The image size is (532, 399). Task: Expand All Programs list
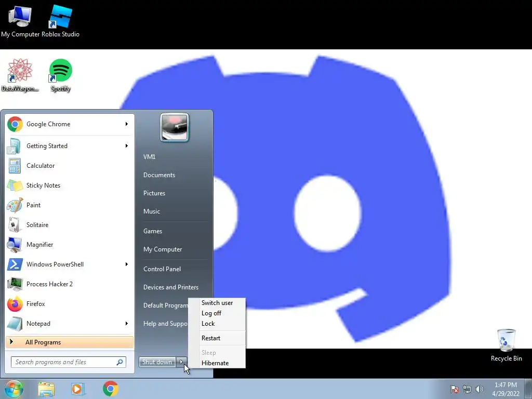tap(70, 342)
